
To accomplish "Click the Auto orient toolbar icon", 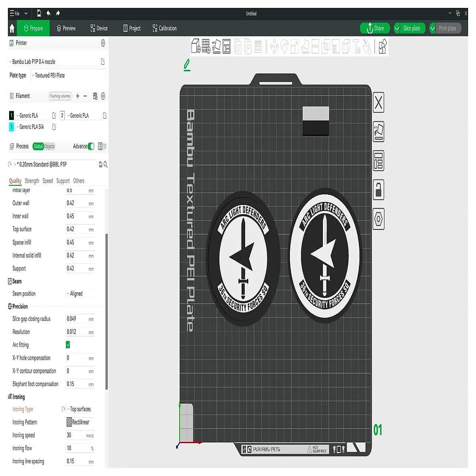I will tap(217, 46).
